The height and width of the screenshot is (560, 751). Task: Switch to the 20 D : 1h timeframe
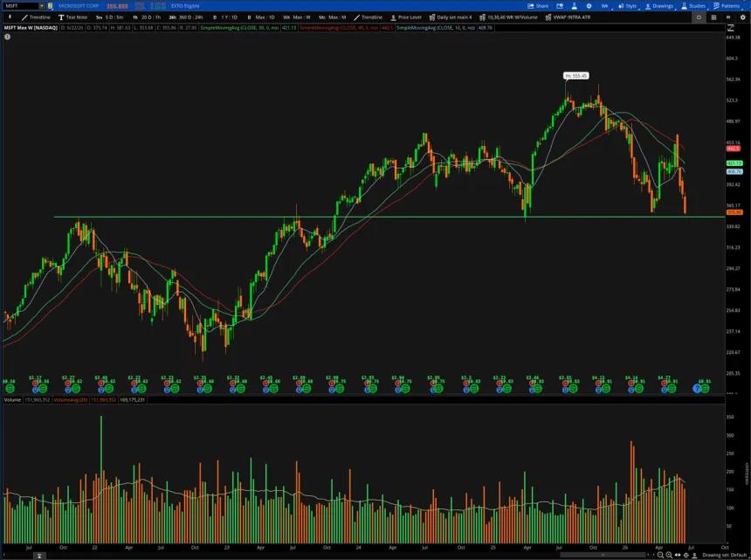[147, 17]
